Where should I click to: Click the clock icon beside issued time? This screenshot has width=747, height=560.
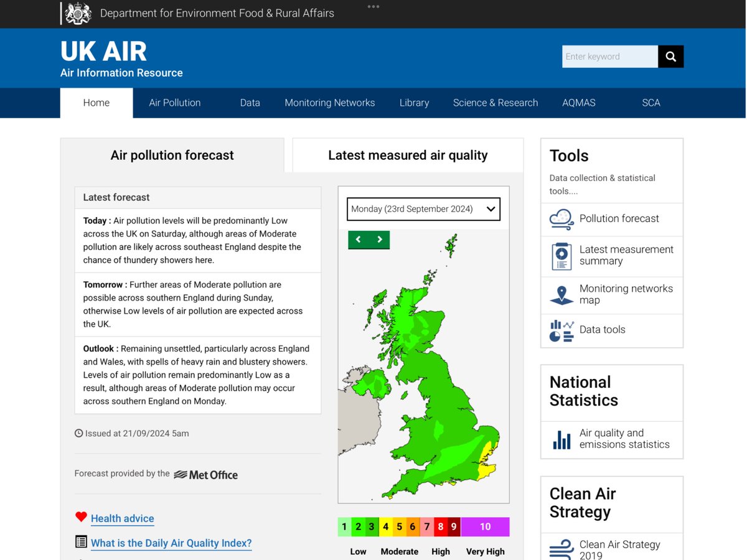point(78,433)
